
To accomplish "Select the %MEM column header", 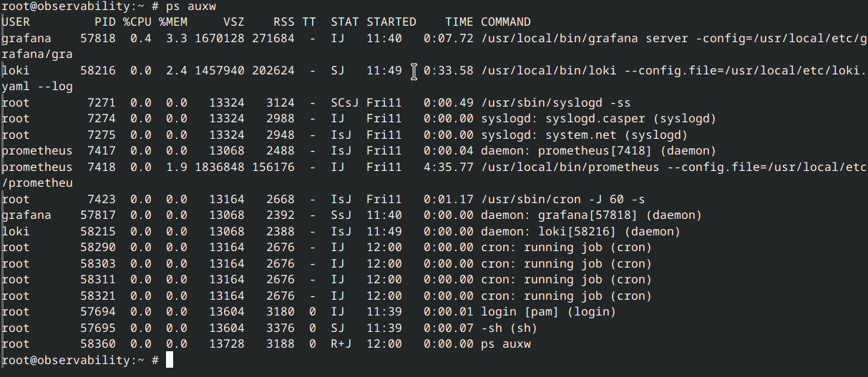I will point(172,22).
